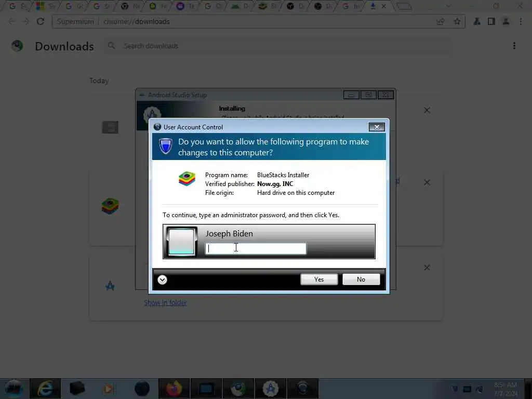The image size is (532, 399).
Task: Remove the Android Studio download entry with X
Action: (427, 268)
